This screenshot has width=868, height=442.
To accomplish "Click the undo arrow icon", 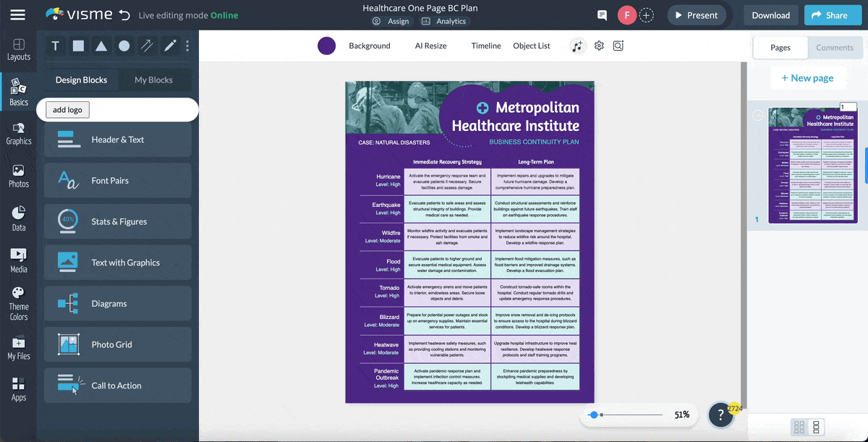I will point(125,15).
